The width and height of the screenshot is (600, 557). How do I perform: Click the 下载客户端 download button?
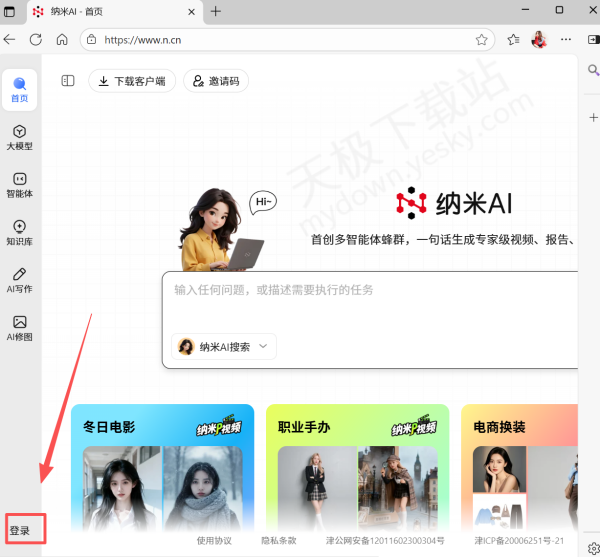pos(133,81)
